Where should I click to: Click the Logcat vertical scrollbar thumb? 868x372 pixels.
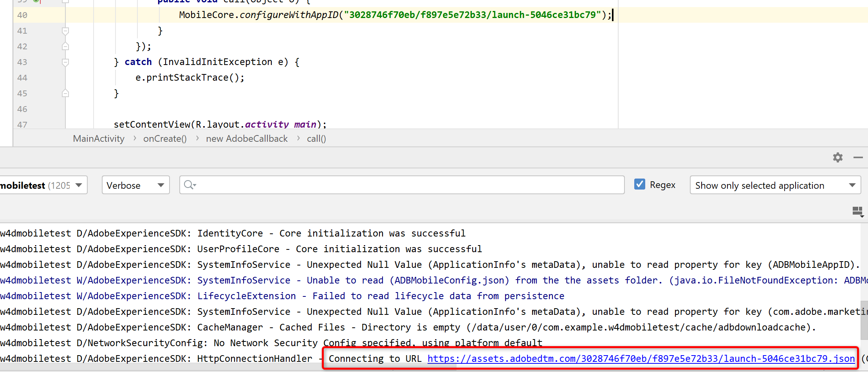click(864, 320)
